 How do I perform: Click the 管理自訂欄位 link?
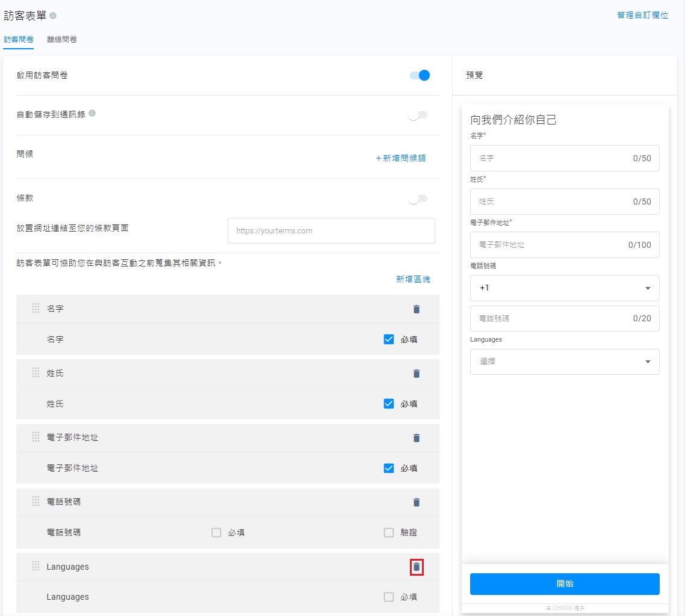coord(642,16)
